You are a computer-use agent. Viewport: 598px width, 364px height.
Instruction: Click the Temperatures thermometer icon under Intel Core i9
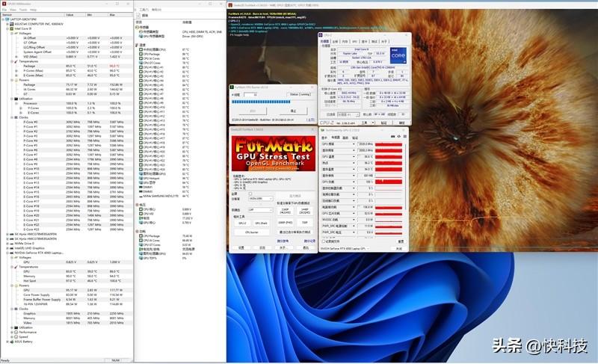pyautogui.click(x=15, y=61)
